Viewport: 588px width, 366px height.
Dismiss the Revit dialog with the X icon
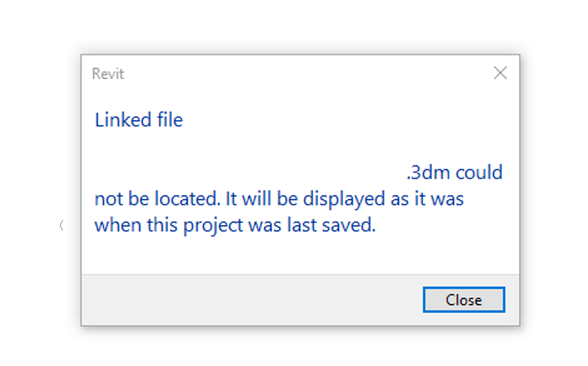(x=500, y=73)
